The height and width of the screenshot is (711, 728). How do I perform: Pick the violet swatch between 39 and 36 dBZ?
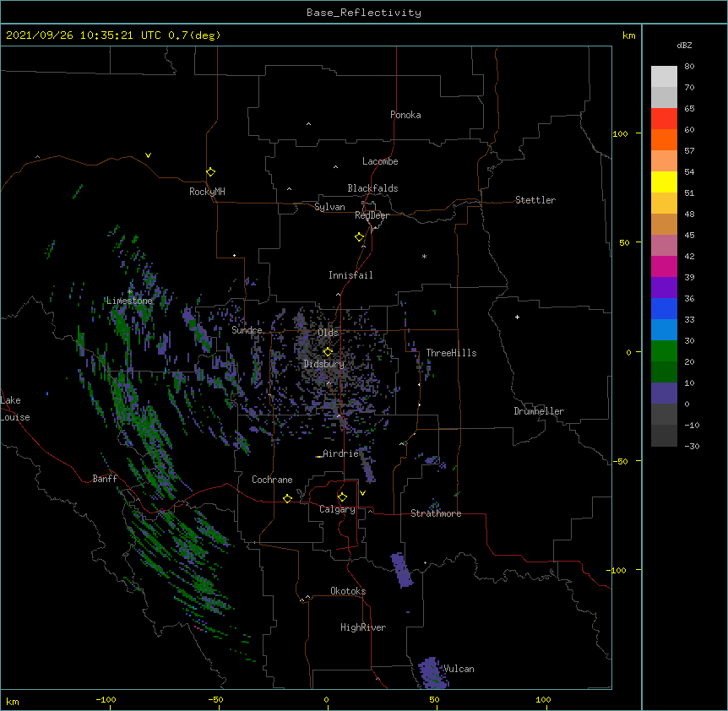point(664,287)
